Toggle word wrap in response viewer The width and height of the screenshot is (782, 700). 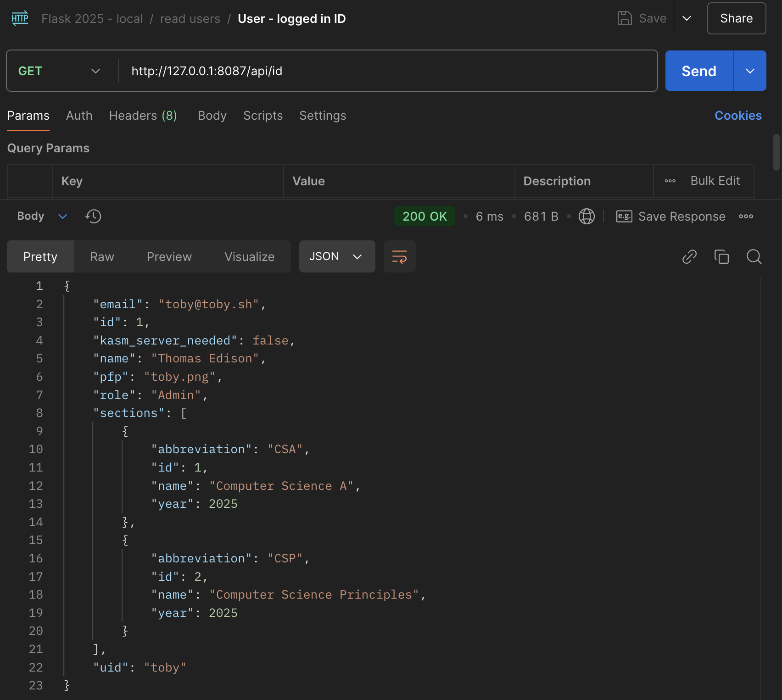click(399, 256)
